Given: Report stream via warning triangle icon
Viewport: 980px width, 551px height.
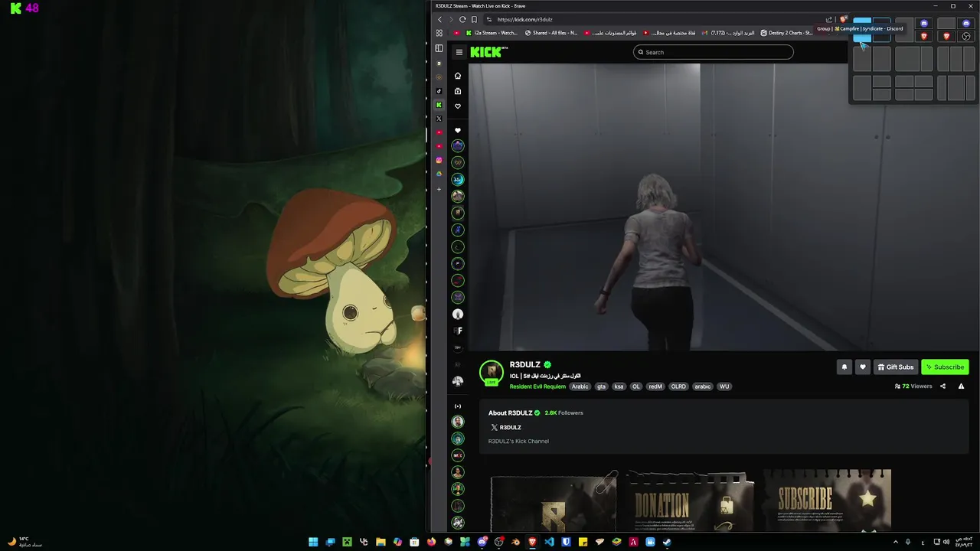Looking at the screenshot, I should tap(961, 386).
